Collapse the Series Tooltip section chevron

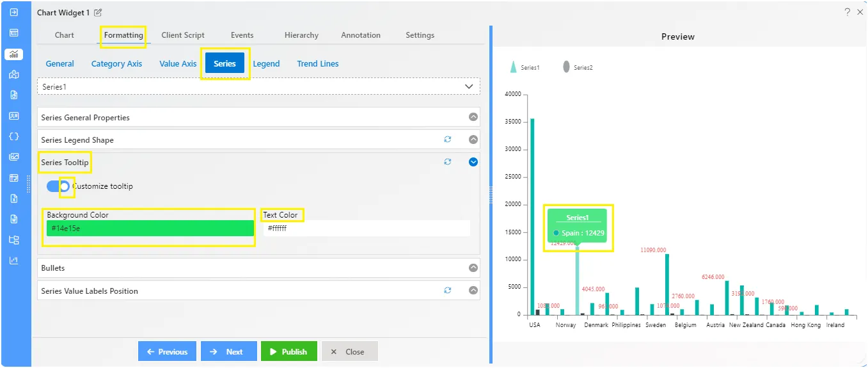[x=473, y=162]
